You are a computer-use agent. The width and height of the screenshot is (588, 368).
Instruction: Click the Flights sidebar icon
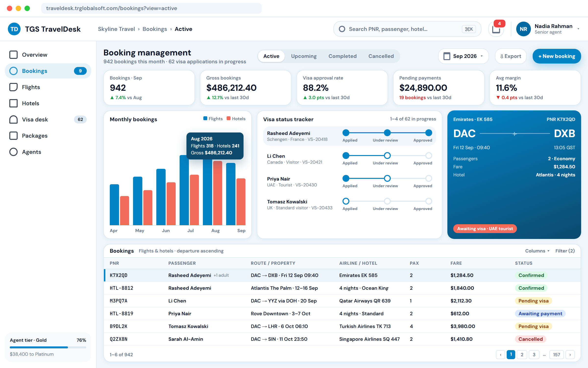click(13, 87)
